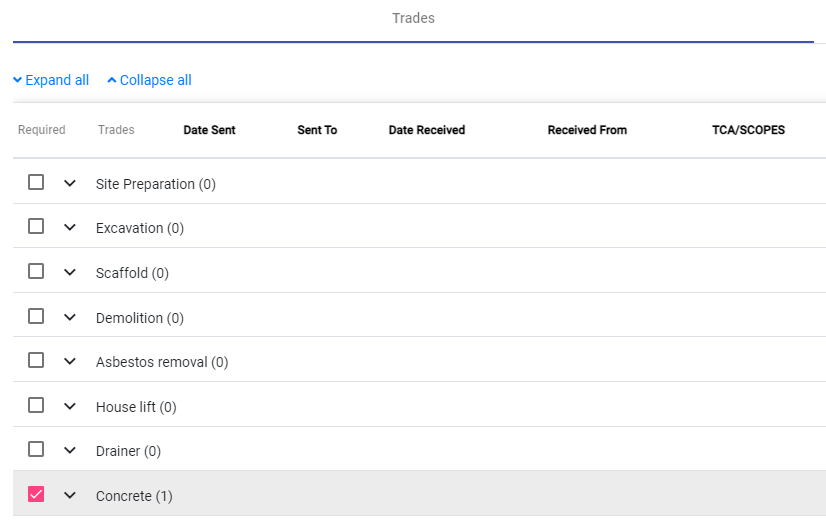Click the TCA/SCOPES column header
This screenshot has height=521, width=826.
click(748, 130)
